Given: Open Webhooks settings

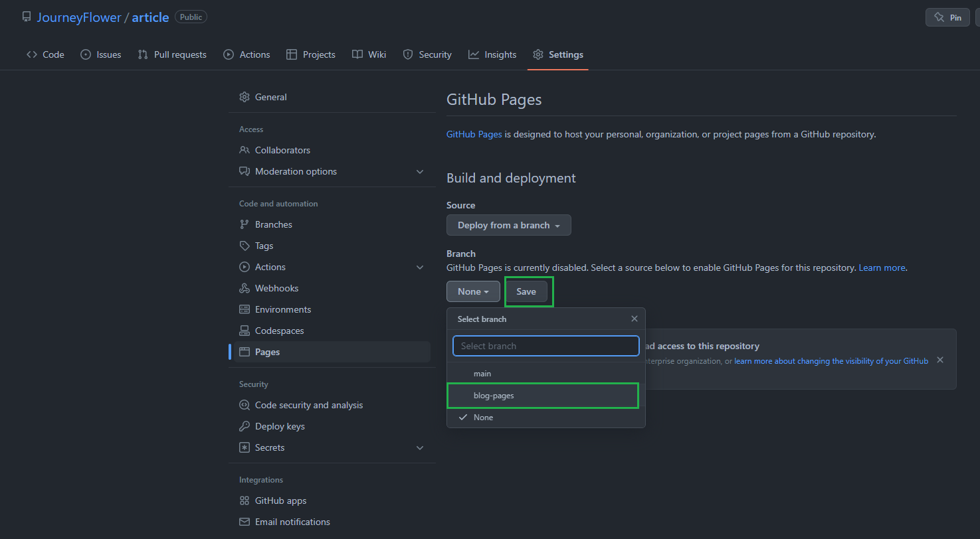Looking at the screenshot, I should coord(332,288).
